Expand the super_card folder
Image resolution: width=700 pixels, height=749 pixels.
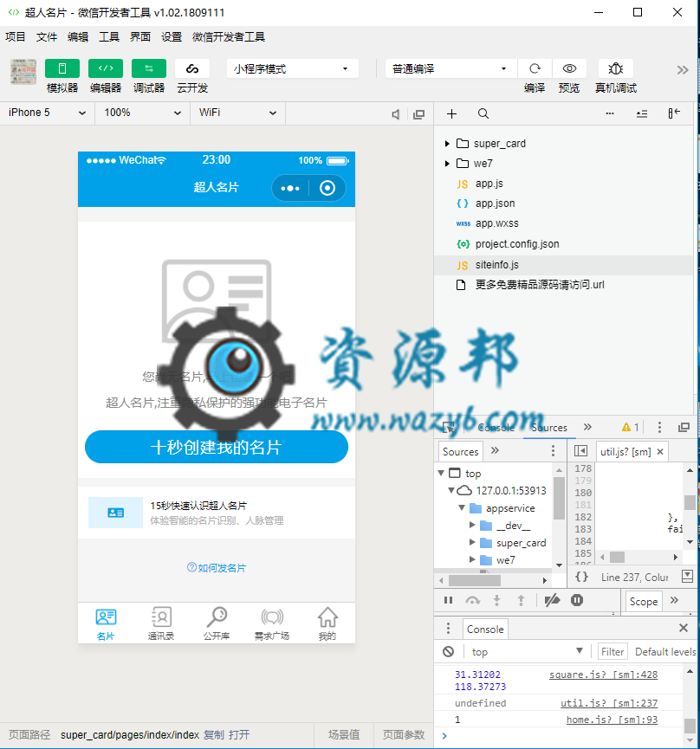[447, 143]
